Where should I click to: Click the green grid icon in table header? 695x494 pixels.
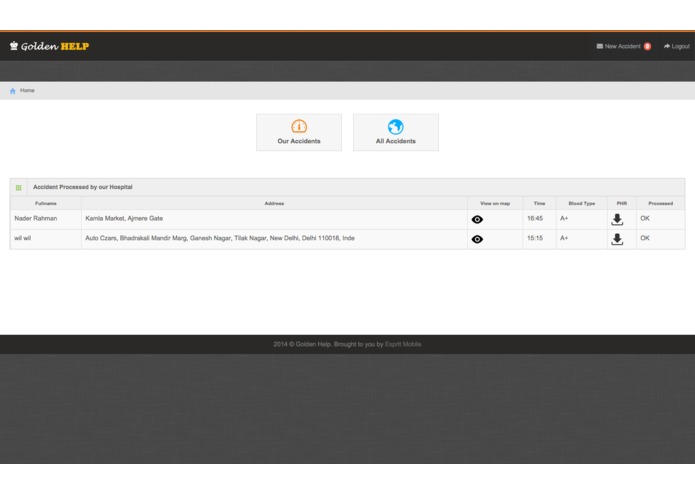(19, 187)
